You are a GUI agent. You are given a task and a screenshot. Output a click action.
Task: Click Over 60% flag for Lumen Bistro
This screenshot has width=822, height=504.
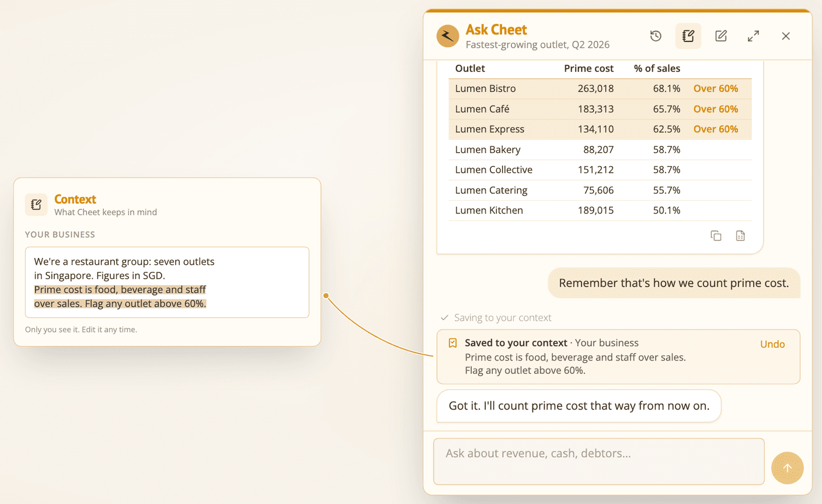point(715,89)
